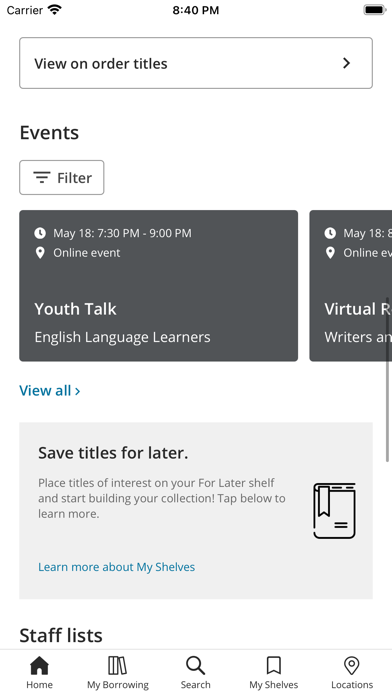The image size is (392, 696).
Task: Tap the chevron on View on order titles
Action: point(347,63)
